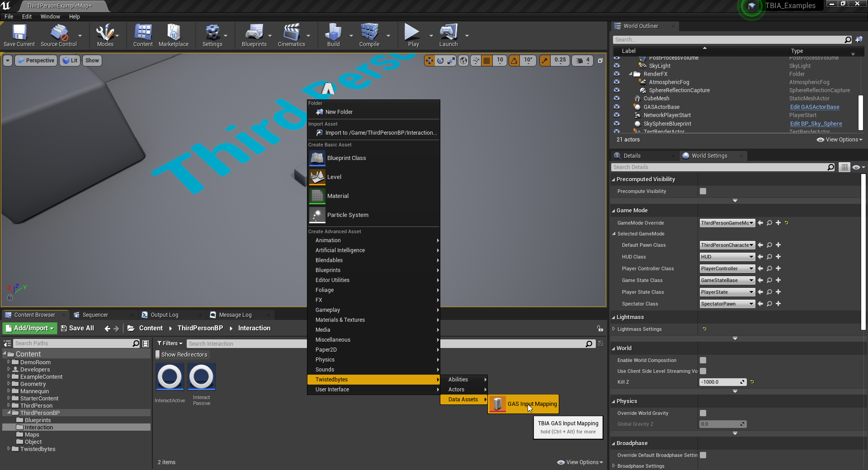Screen dimensions: 868x470
Task: Select the scale gizmo tool in viewport
Action: tap(451, 61)
